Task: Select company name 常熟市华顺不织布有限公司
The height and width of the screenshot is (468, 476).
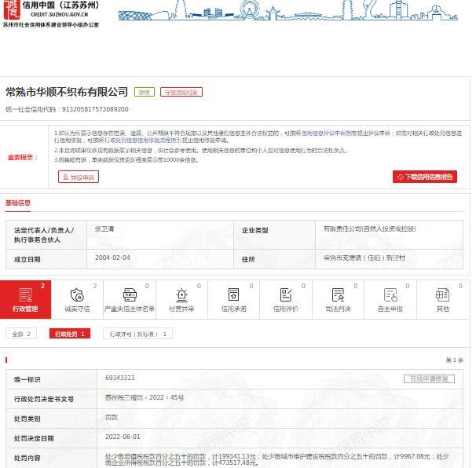Action: [67, 92]
